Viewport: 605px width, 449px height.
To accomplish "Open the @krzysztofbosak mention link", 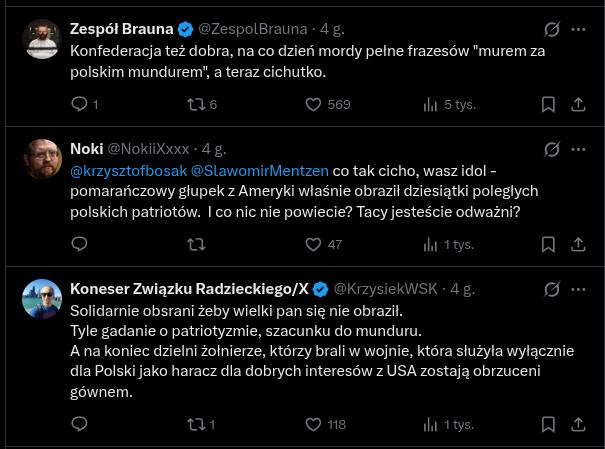I will point(127,170).
